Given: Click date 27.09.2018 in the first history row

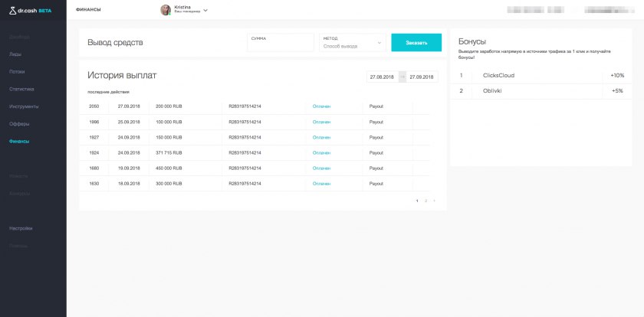Looking at the screenshot, I should click(129, 106).
